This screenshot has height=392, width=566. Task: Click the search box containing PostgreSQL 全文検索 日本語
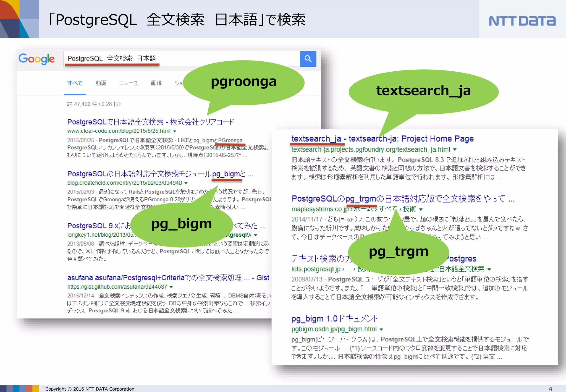pos(182,59)
